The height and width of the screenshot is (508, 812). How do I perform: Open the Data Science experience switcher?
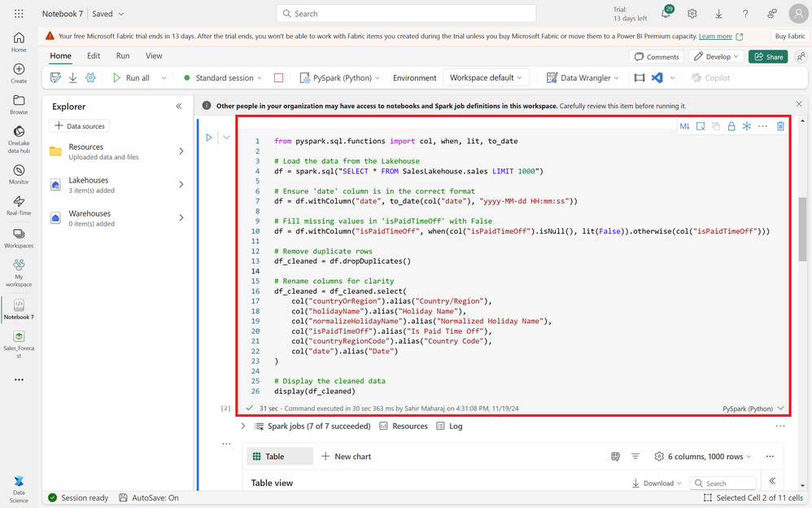[19, 488]
